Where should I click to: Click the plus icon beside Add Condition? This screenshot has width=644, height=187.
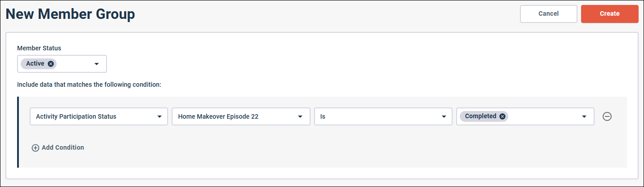pos(36,148)
